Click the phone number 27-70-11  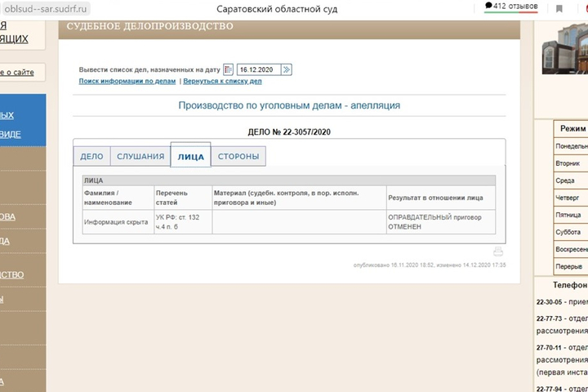pos(549,348)
